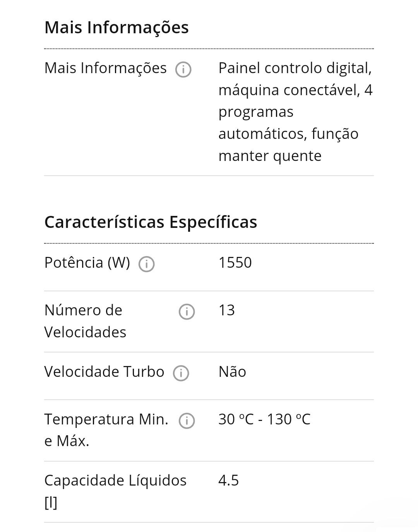Select the Características Específicas heading
Viewport: 418px width, 532px height.
[x=151, y=222]
